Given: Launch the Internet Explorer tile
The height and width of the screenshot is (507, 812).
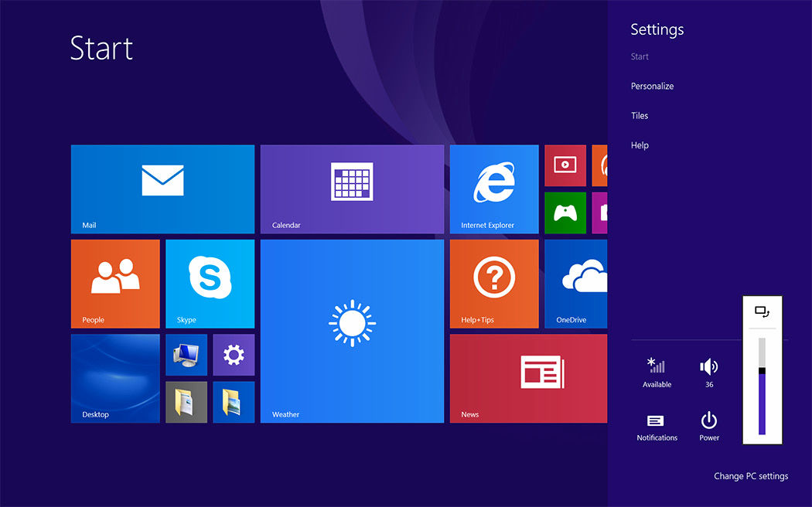Looking at the screenshot, I should [494, 189].
